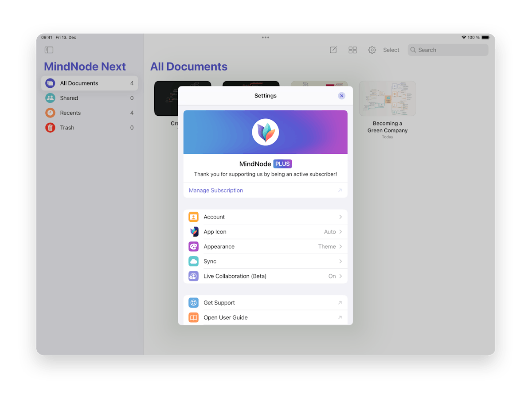Image resolution: width=532 pixels, height=395 pixels.
Task: Switch to gallery view via the grid icon
Action: (x=352, y=50)
